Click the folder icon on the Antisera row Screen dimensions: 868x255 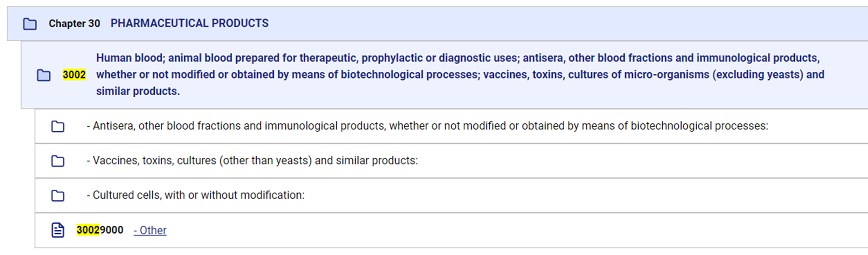58,126
